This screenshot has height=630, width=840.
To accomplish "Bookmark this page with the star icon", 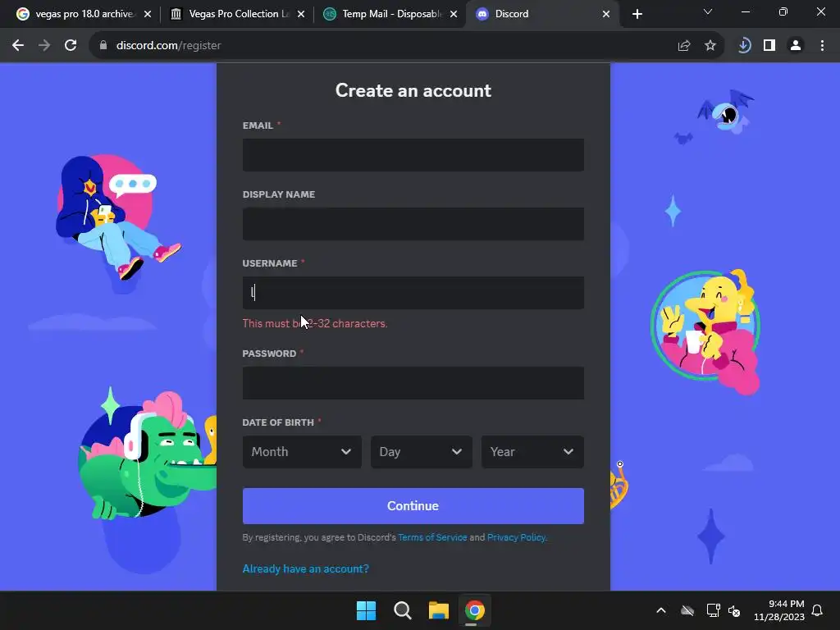I will [710, 46].
